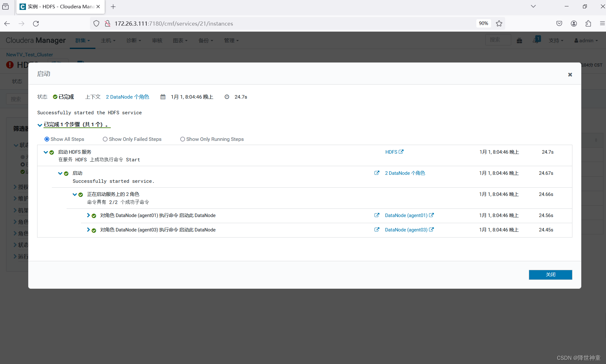This screenshot has height=364, width=606.
Task: Click the calendar icon by start time
Action: pyautogui.click(x=163, y=97)
